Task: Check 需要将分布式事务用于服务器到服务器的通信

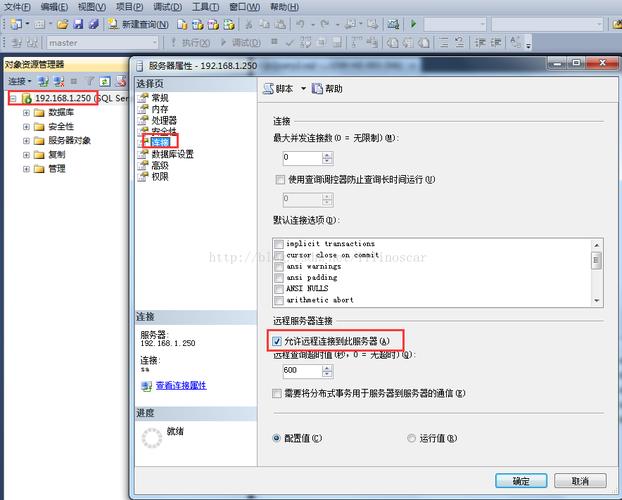Action: click(277, 393)
